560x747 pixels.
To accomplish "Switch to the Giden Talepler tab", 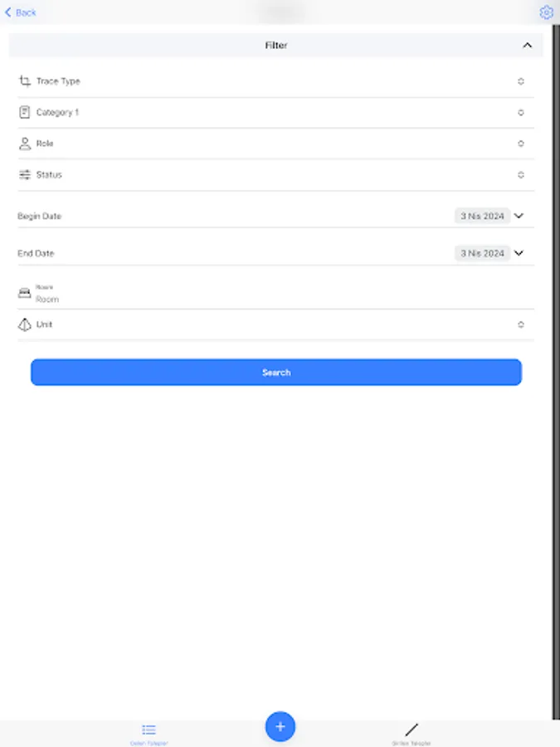I will coord(411,732).
